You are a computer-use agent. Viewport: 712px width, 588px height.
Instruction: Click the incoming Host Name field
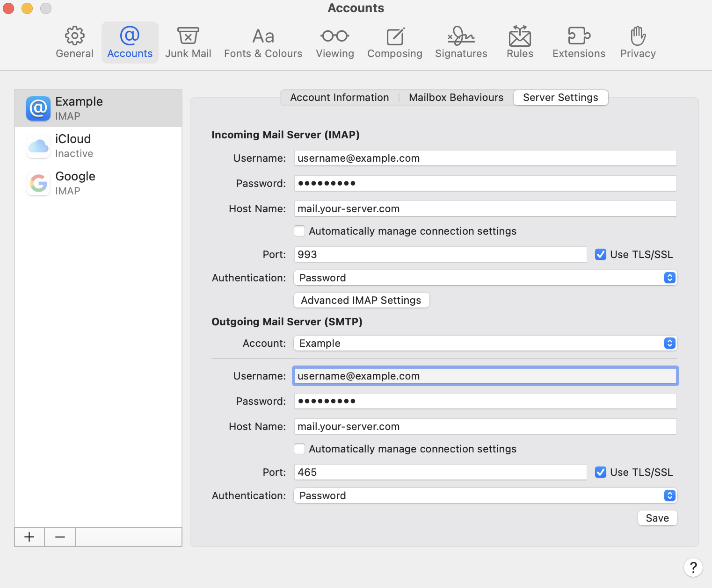tap(485, 208)
